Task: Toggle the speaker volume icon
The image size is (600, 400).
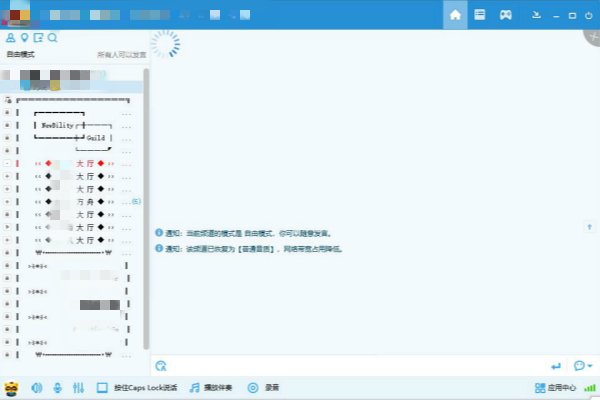Action: [x=37, y=388]
